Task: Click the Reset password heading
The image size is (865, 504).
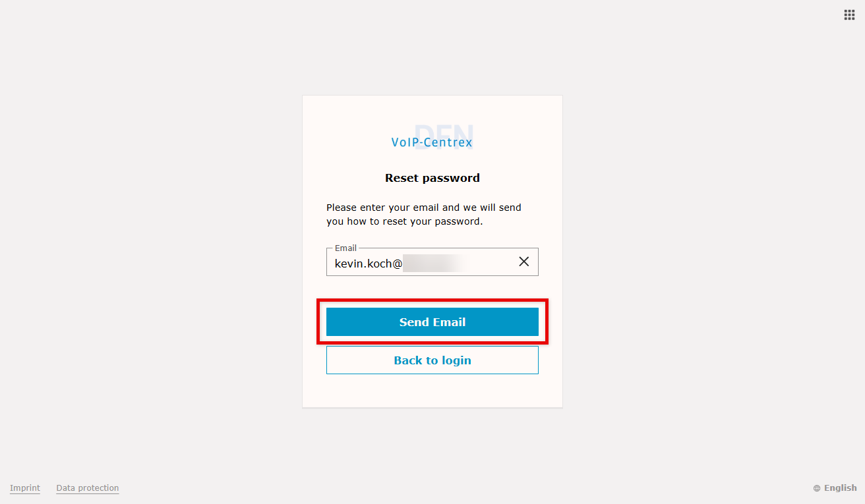Action: [x=432, y=178]
